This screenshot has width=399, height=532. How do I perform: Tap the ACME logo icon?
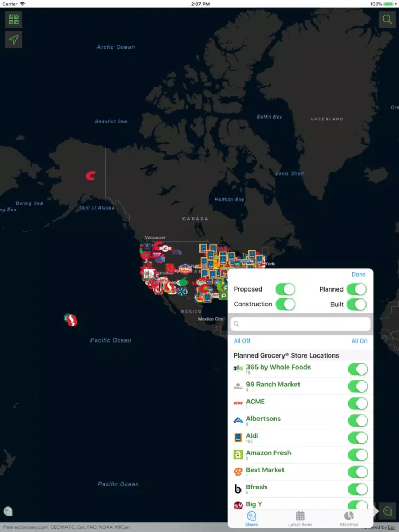(x=238, y=403)
